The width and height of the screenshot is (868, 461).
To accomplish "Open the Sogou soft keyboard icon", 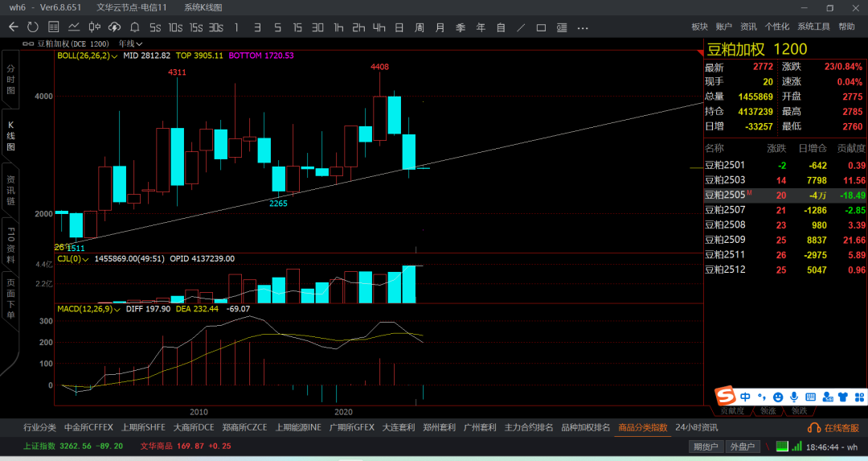I will 810,397.
